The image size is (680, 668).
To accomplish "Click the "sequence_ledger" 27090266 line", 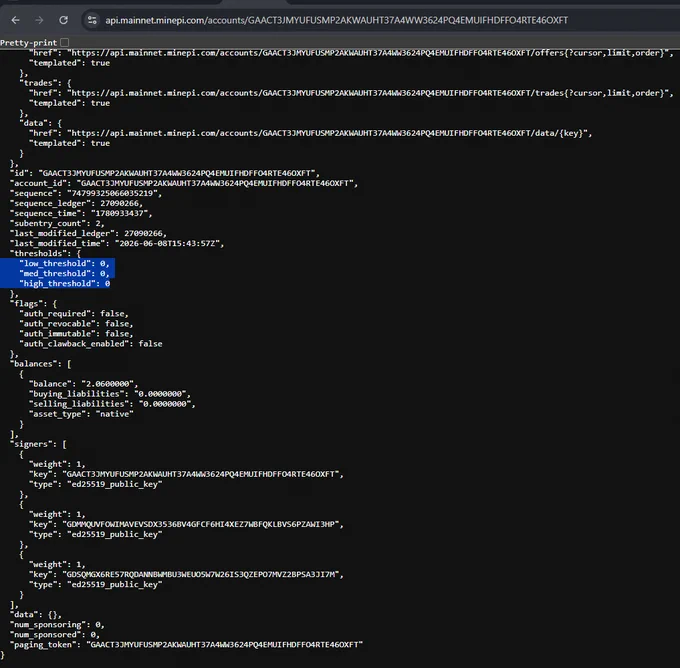I will point(76,203).
